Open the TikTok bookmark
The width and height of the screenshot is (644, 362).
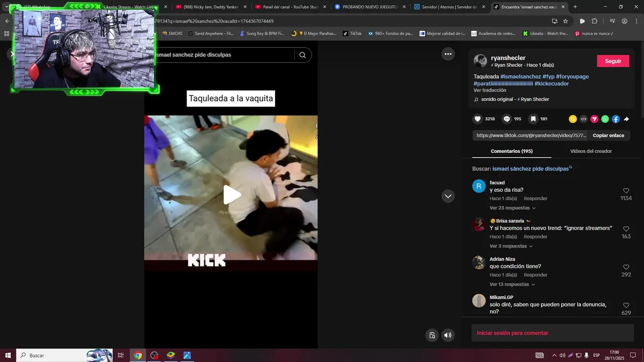(x=352, y=34)
